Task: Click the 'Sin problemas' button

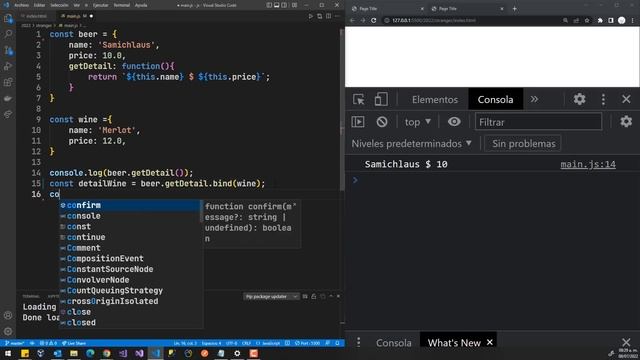Action: pos(523,144)
